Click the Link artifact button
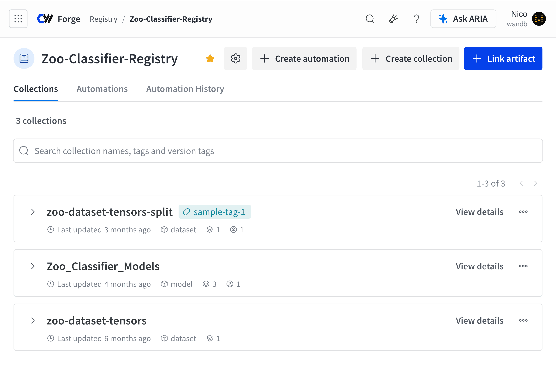 click(503, 59)
